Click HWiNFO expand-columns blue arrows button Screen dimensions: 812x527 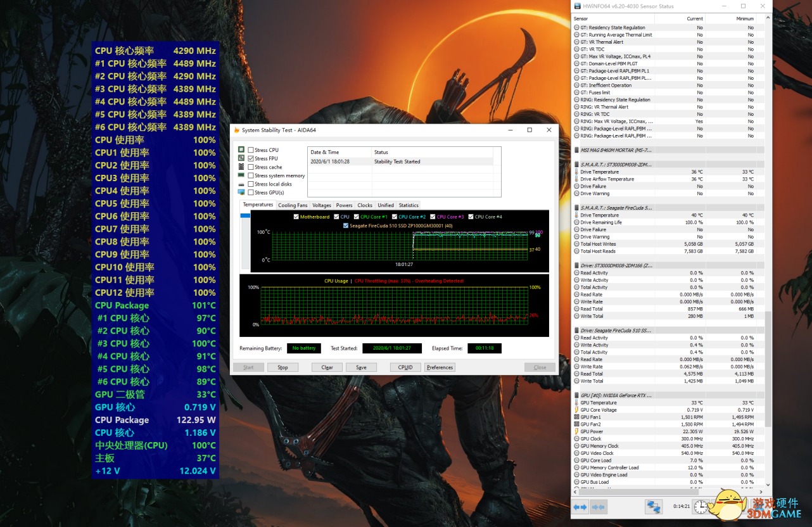581,507
